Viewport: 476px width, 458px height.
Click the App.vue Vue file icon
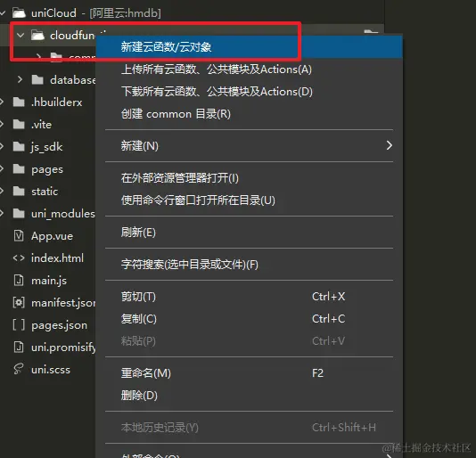pyautogui.click(x=19, y=236)
